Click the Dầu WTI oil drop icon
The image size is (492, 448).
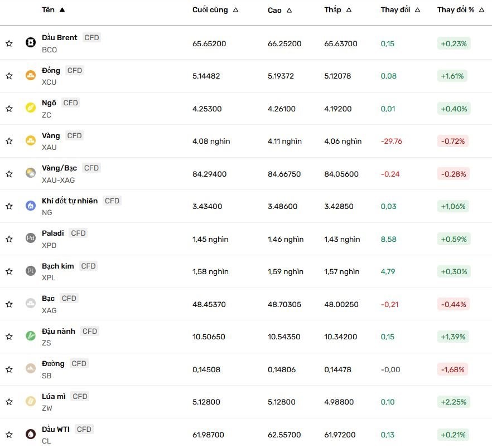[31, 434]
